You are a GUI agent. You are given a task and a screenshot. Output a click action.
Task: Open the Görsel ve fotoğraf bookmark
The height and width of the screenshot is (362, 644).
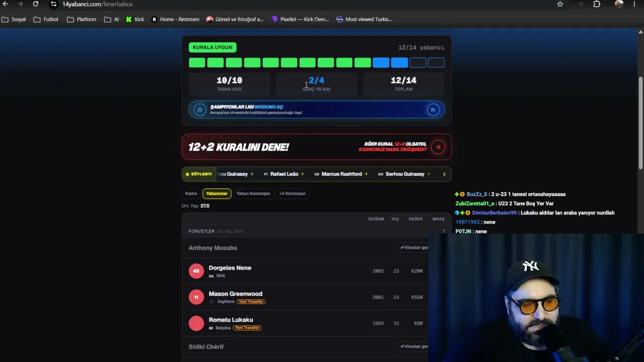tap(235, 19)
